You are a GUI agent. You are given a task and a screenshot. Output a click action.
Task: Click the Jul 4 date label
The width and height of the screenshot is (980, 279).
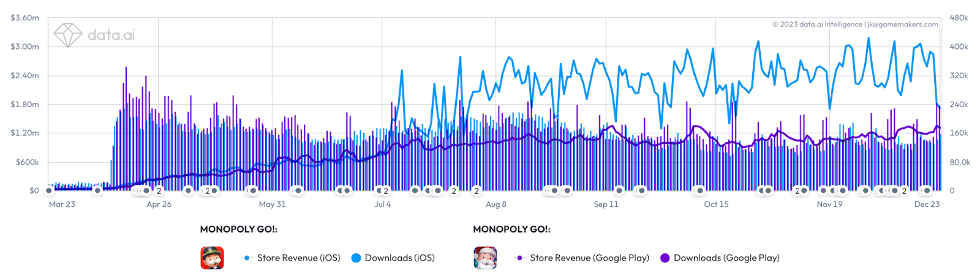pos(383,204)
